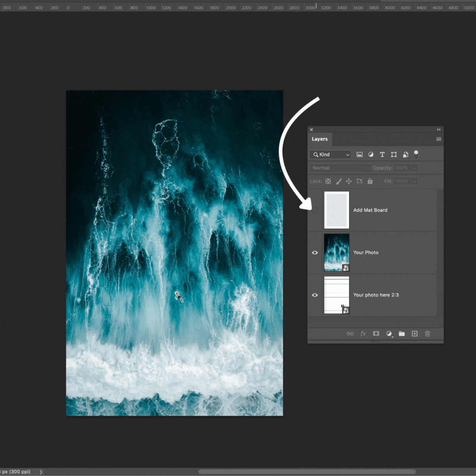Hide the Your Photo layer
The width and height of the screenshot is (476, 476).
[315, 252]
